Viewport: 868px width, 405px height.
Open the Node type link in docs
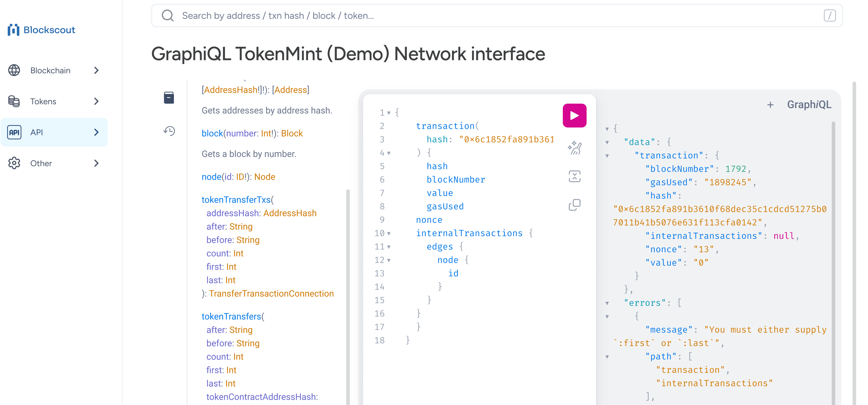pyautogui.click(x=264, y=177)
